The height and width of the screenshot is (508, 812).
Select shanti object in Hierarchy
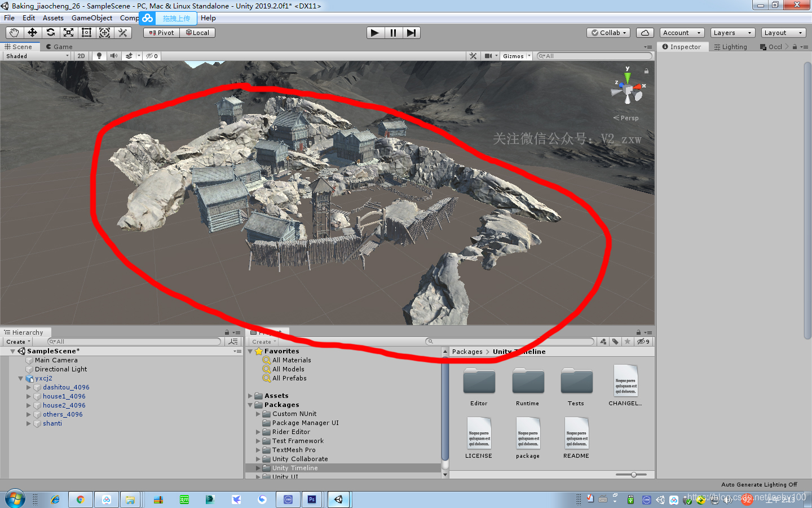(52, 423)
